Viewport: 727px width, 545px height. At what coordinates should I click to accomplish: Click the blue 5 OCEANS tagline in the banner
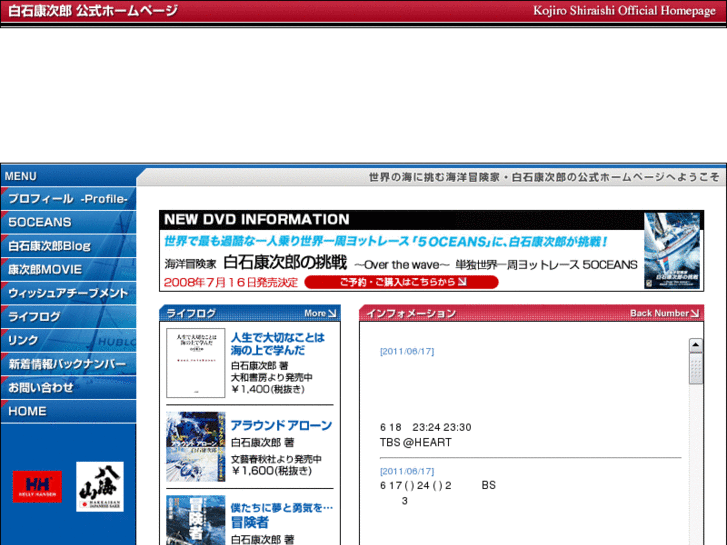coord(386,242)
